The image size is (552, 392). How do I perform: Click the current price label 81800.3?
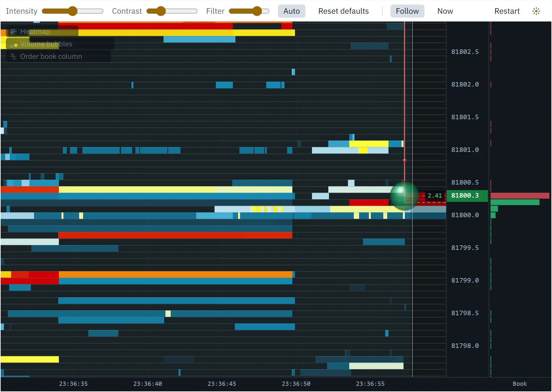[467, 196]
